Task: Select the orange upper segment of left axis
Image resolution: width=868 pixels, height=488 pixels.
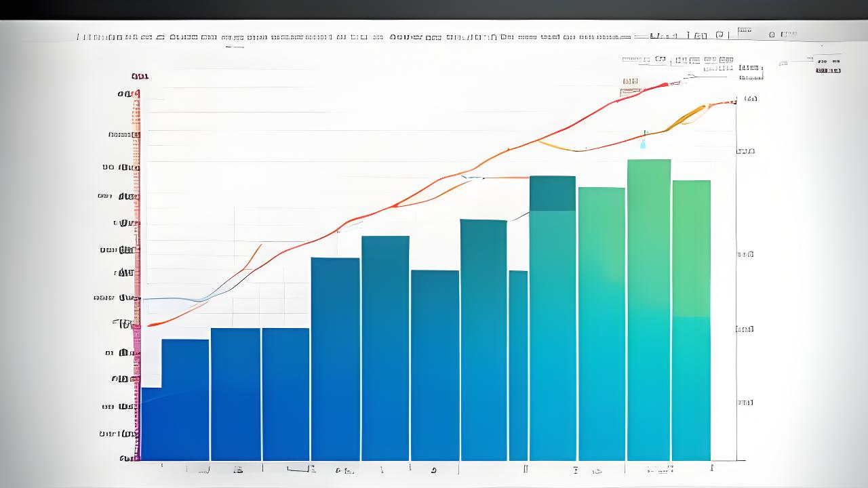Action: click(137, 115)
